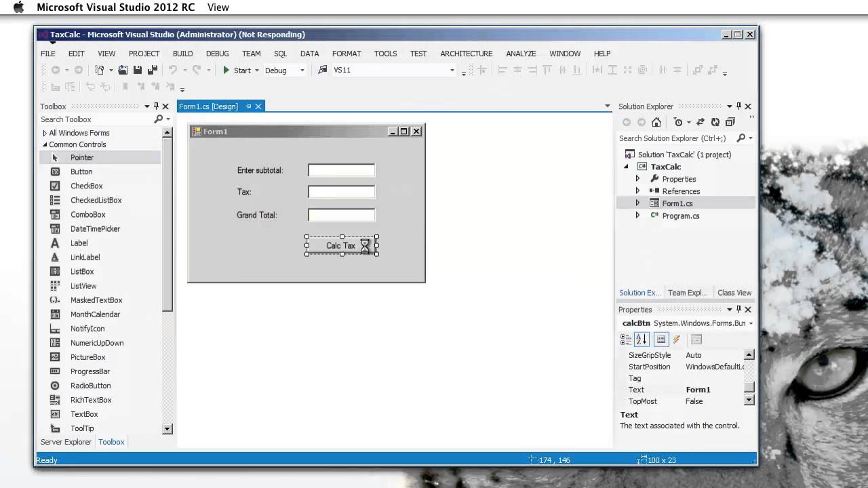Select the RadioButton control in Toolbox

coord(100,386)
